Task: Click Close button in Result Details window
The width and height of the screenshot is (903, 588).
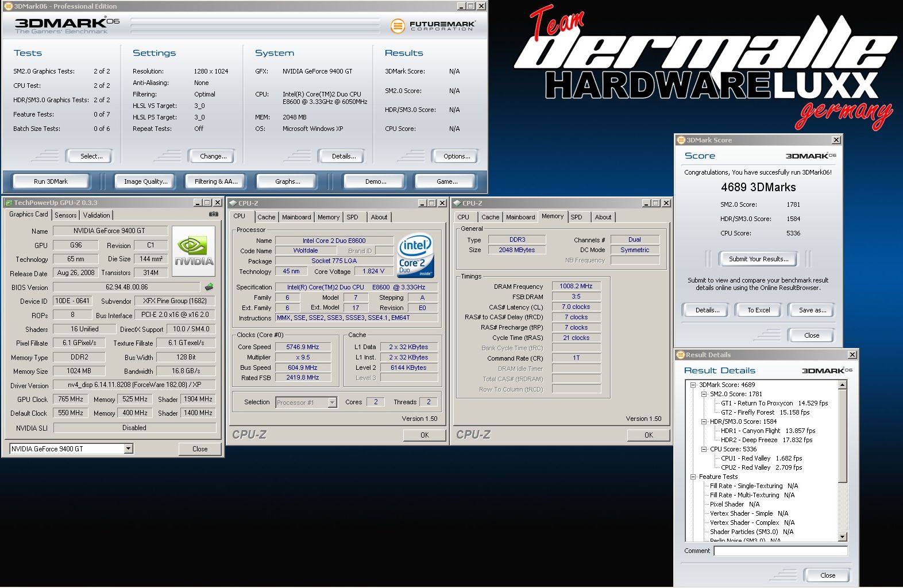Action: coord(828,575)
